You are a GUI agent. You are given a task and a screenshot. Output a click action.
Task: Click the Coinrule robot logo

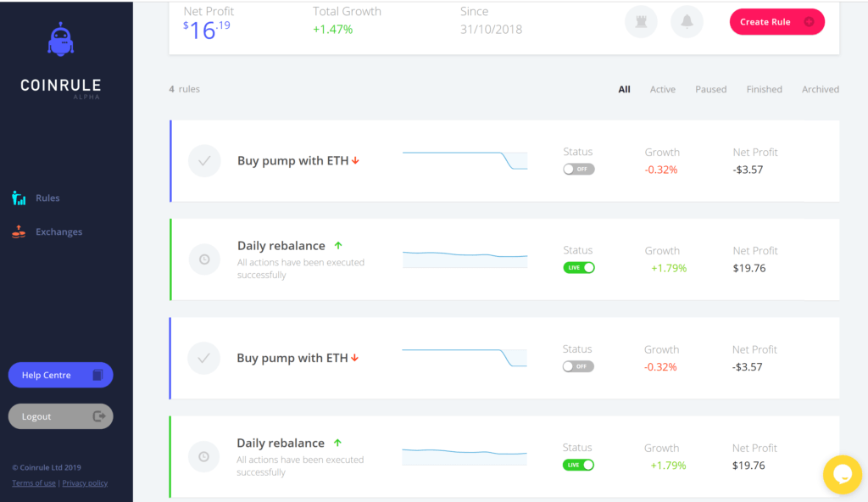pos(60,37)
